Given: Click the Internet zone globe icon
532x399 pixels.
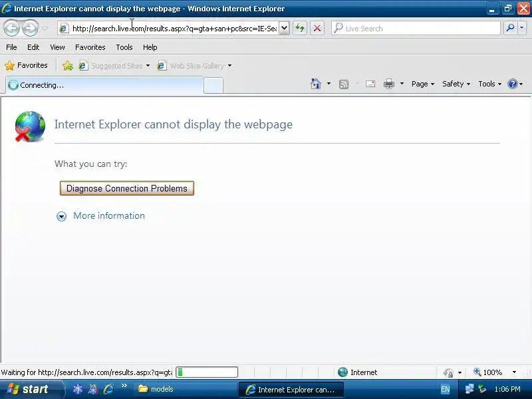Looking at the screenshot, I should [342, 372].
